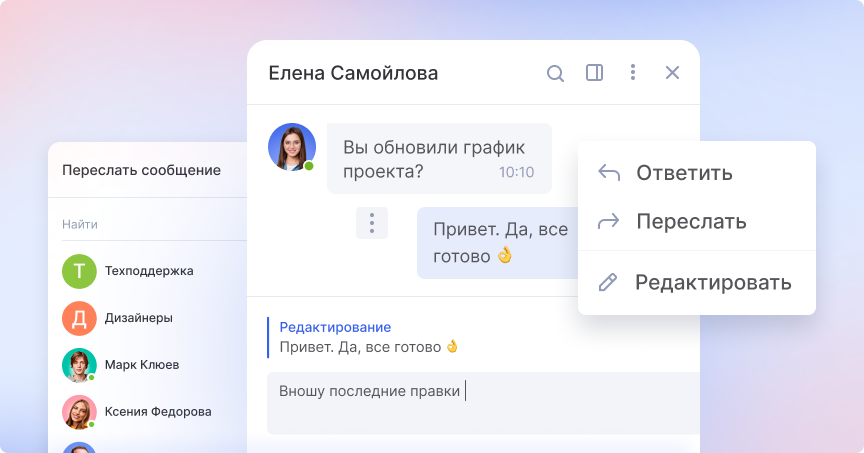
Task: Click the forward arrow icon
Action: coord(609,221)
